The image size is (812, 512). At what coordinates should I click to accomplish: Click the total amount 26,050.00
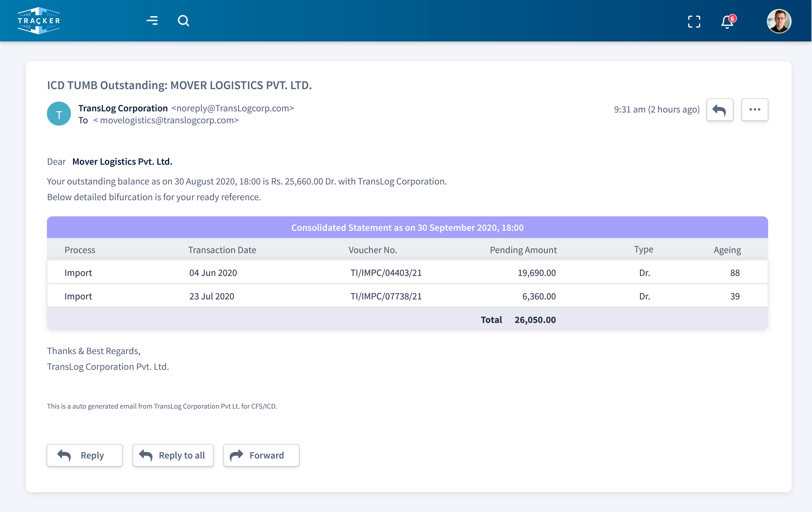pyautogui.click(x=535, y=320)
